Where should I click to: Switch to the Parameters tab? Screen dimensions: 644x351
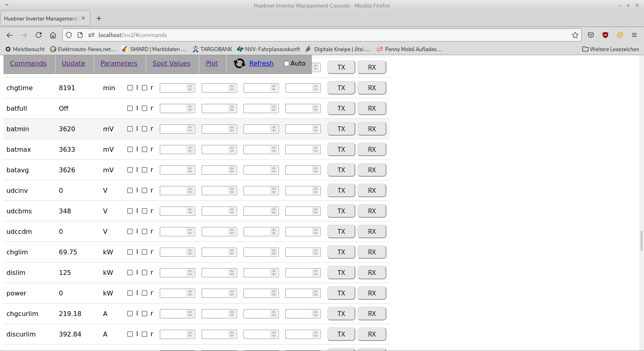[119, 63]
